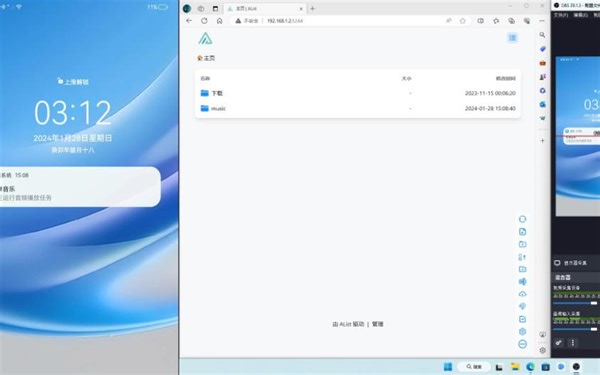
Task: Open OBS mixer advanced audio properties icon
Action: 559,343
